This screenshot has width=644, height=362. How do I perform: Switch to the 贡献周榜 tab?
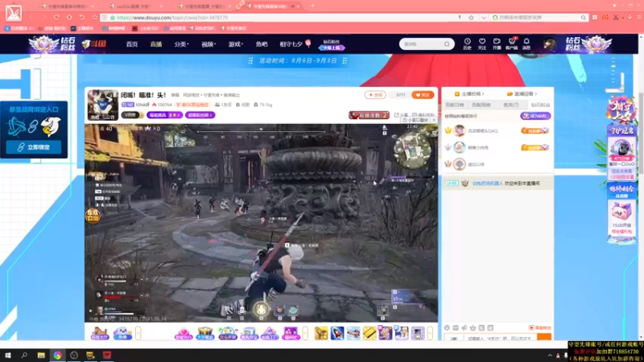(x=481, y=105)
